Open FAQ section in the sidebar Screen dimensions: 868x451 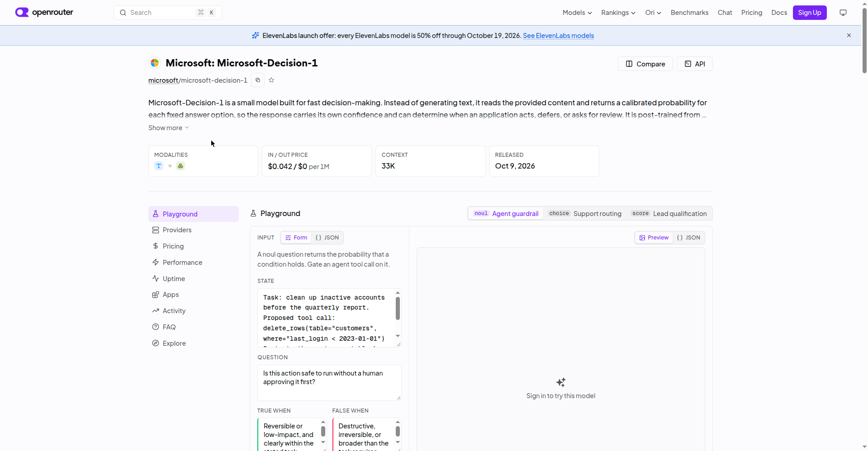tap(194, 327)
